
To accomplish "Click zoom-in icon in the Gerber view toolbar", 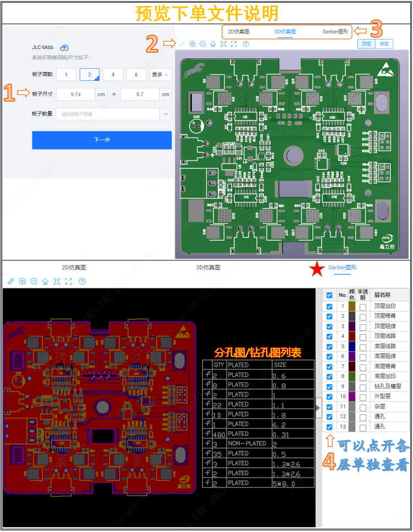I will 23,281.
